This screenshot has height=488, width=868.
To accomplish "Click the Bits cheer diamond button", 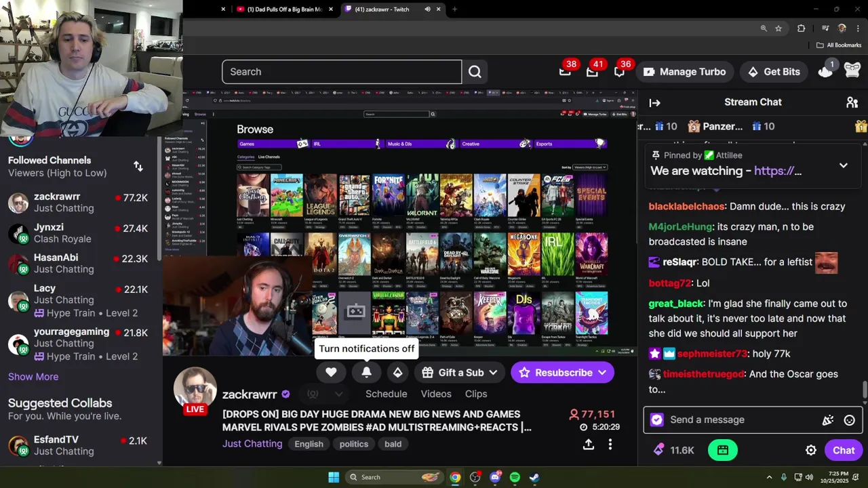I will [x=397, y=372].
